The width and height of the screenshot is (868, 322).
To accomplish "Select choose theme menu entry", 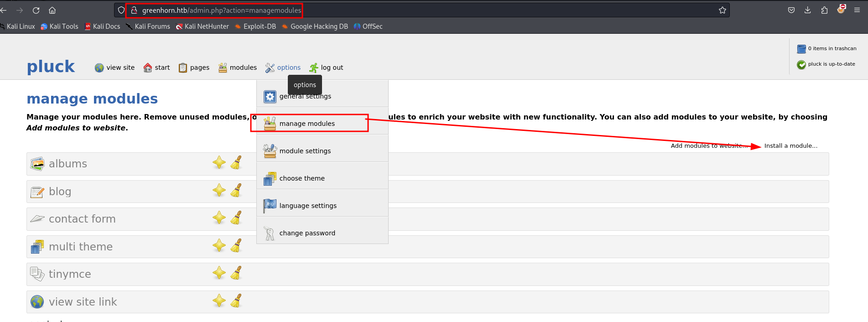I will click(x=302, y=178).
